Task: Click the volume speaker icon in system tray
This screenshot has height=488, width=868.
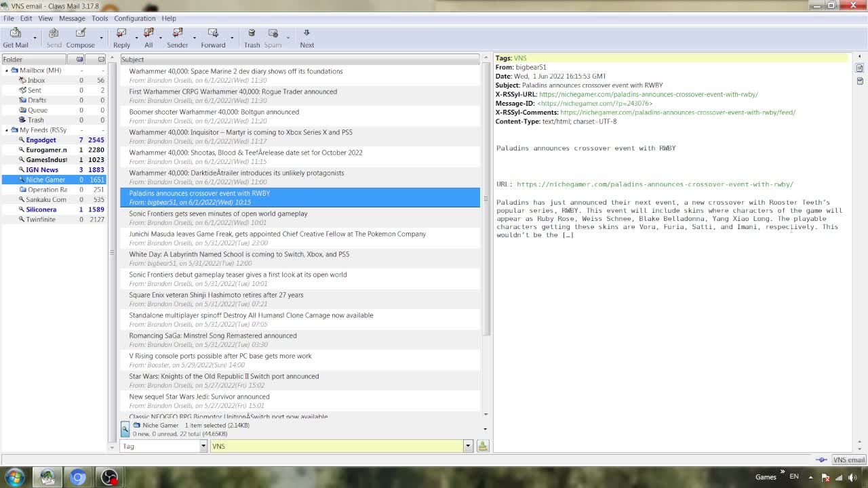Action: point(852,477)
